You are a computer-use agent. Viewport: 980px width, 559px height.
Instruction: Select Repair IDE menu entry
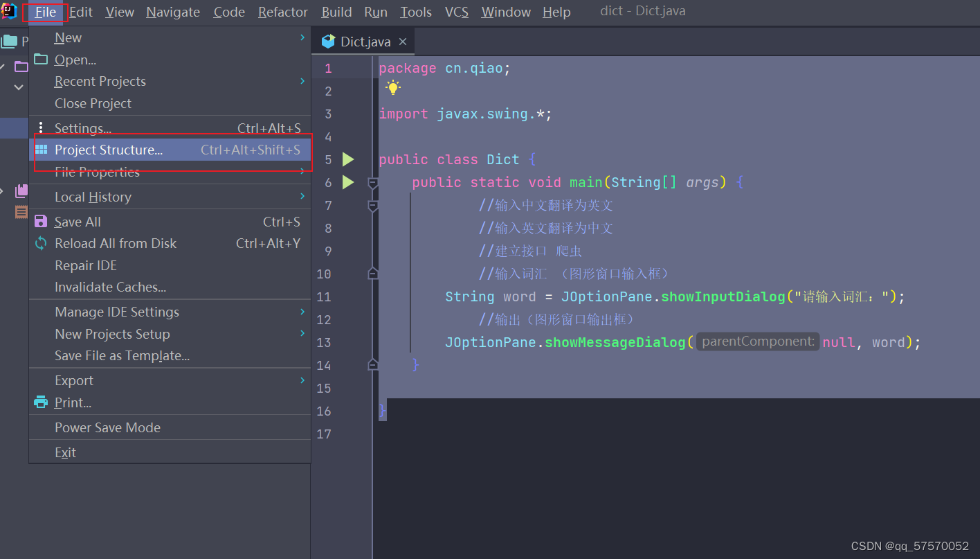coord(170,265)
